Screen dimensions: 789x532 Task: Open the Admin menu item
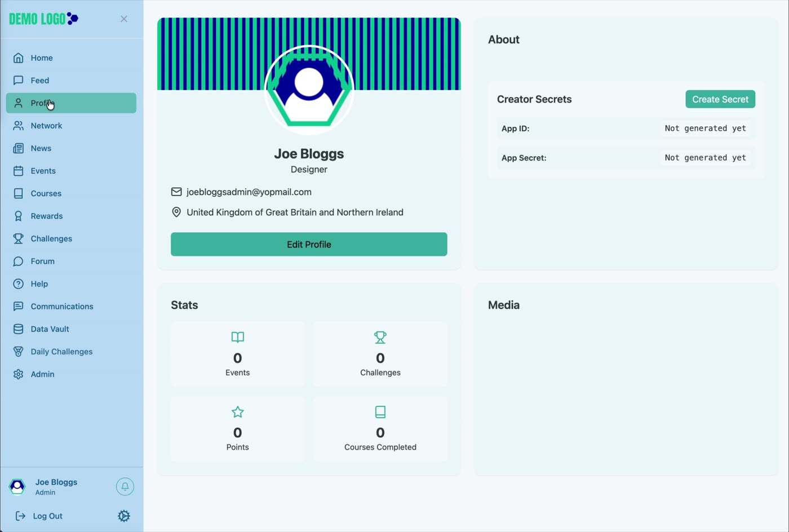coord(71,374)
